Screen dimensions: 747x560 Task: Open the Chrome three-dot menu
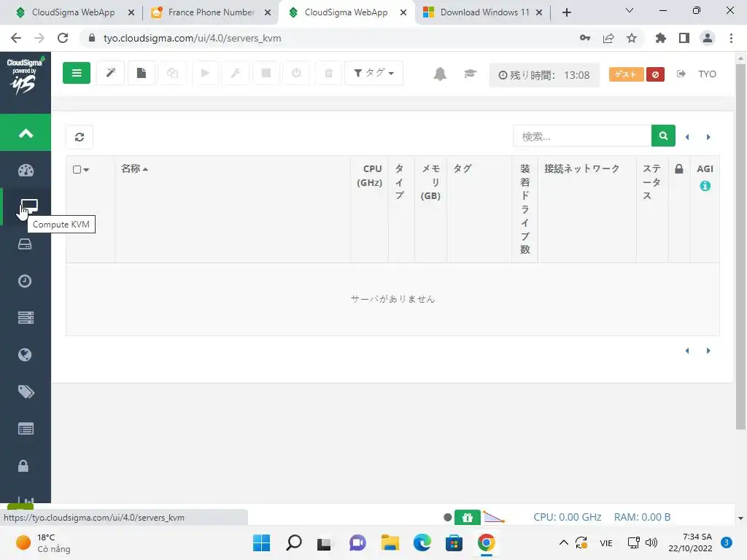coord(731,38)
